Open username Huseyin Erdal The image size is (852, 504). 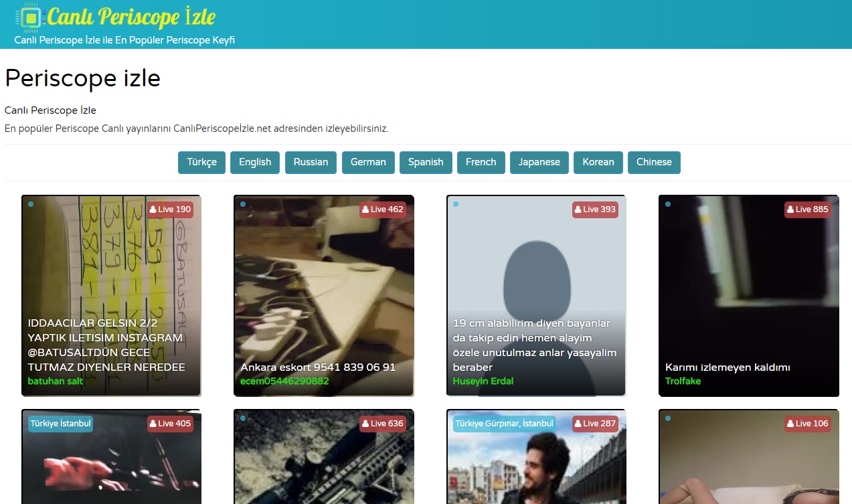(483, 381)
